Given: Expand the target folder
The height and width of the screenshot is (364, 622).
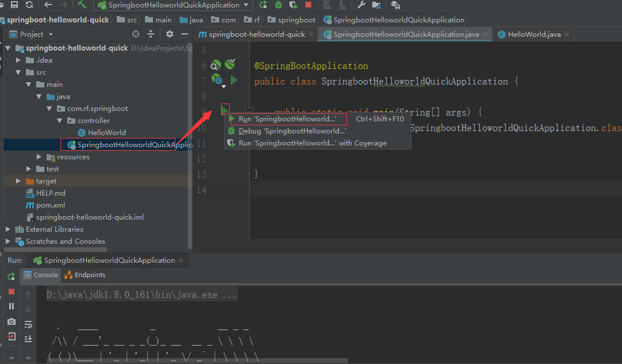Looking at the screenshot, I should (18, 181).
